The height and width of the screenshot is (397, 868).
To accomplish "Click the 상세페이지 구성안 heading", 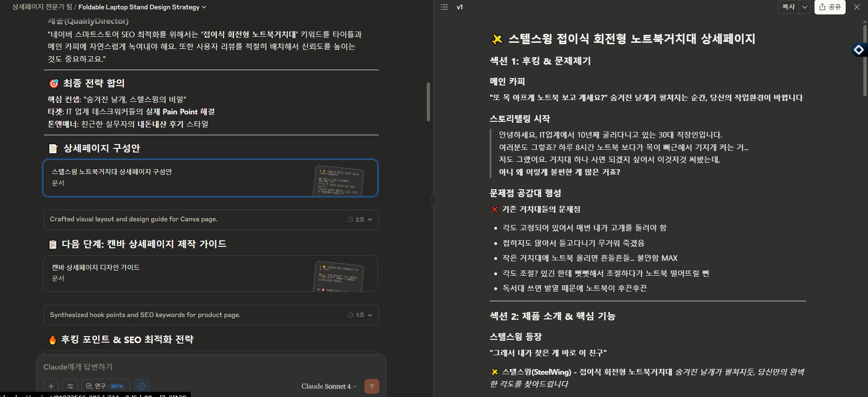I will pyautogui.click(x=101, y=148).
